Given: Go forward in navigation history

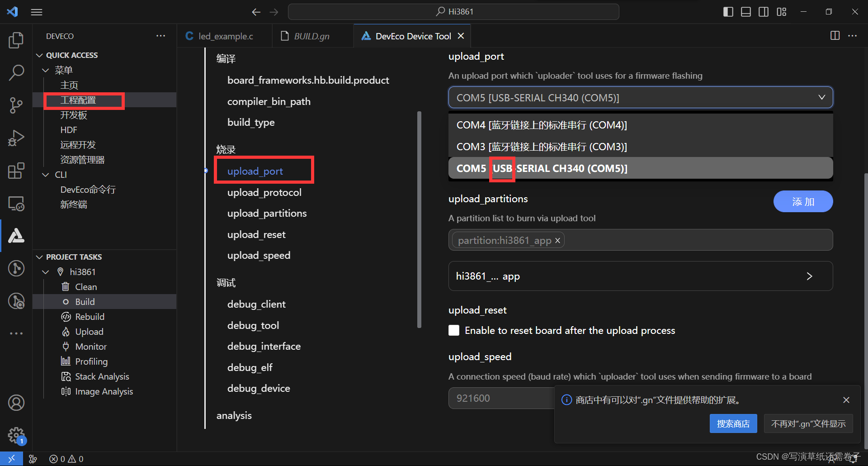Looking at the screenshot, I should (x=274, y=12).
